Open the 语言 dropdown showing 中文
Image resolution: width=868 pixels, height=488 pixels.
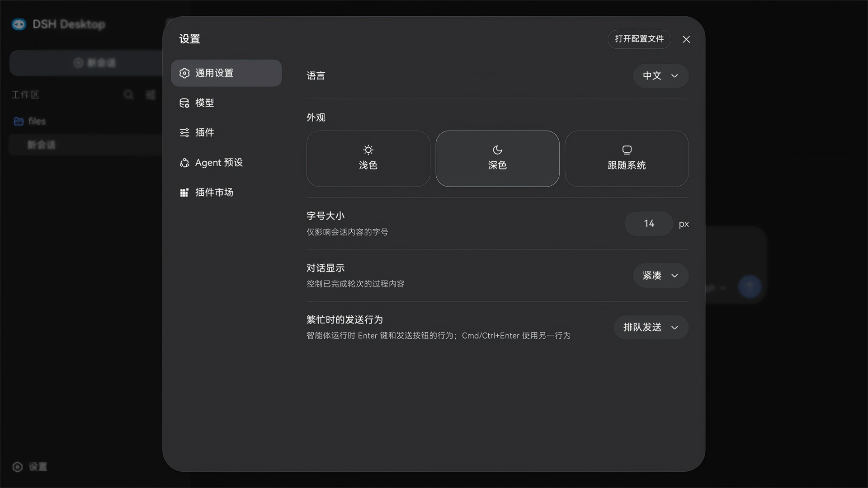(660, 76)
